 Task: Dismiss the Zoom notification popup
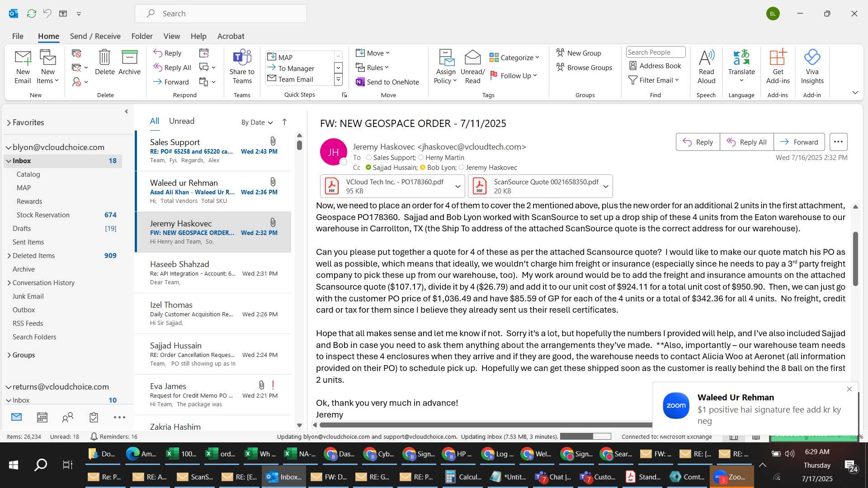[849, 389]
